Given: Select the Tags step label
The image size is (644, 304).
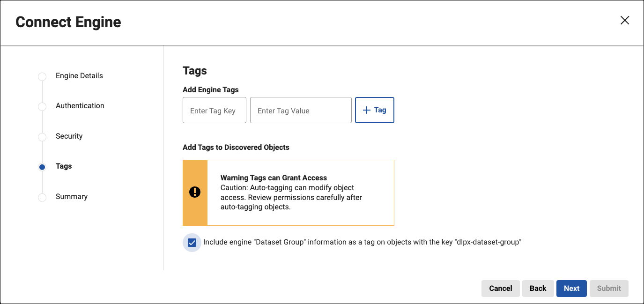Looking at the screenshot, I should point(64,166).
